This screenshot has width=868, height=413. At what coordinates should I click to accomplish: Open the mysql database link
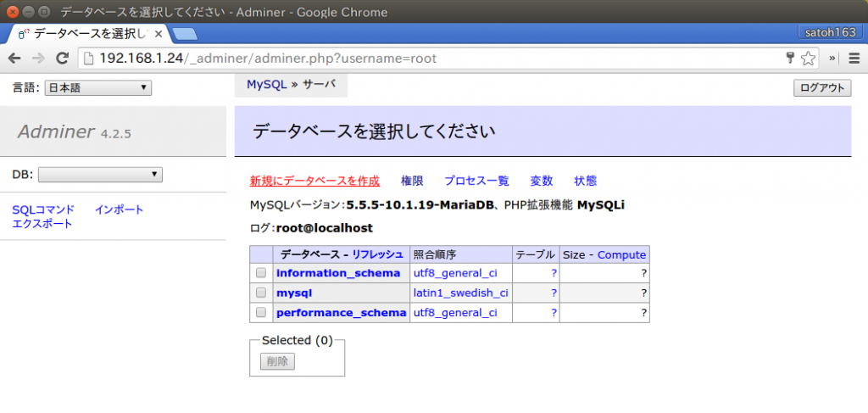(x=294, y=293)
